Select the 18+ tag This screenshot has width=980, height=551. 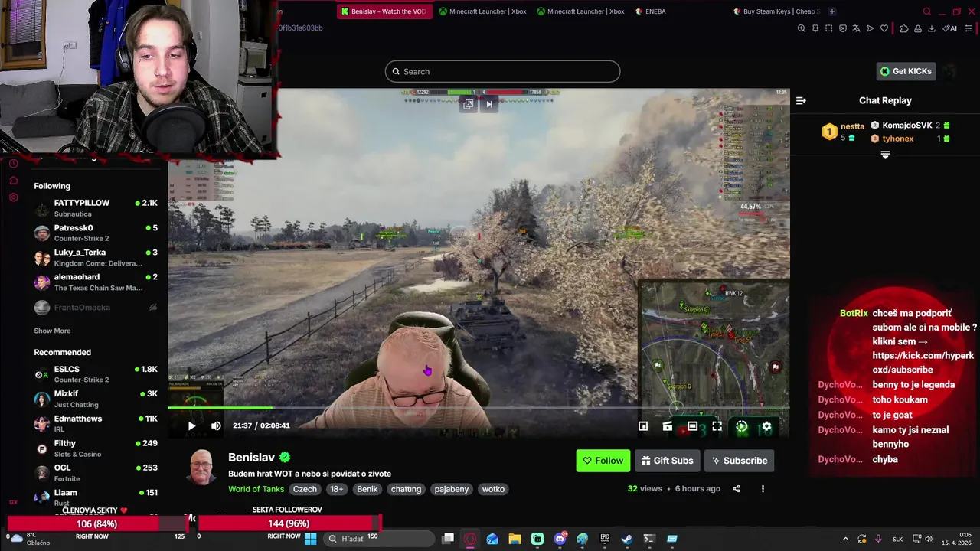tap(337, 489)
